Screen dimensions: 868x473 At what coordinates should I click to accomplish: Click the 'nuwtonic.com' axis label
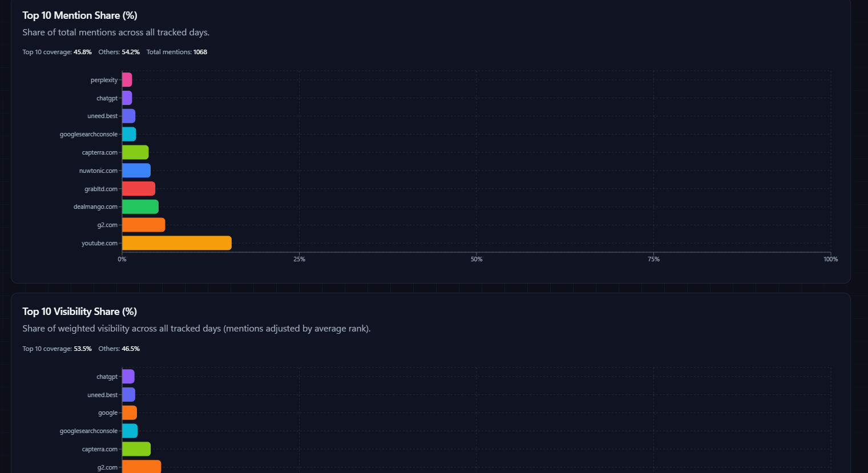coord(98,171)
